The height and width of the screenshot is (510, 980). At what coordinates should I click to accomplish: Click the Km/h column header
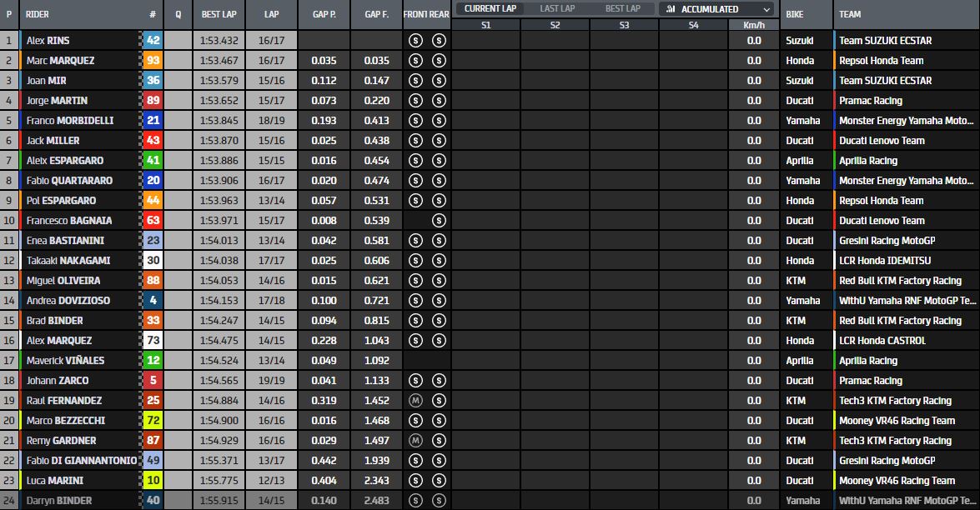(754, 25)
